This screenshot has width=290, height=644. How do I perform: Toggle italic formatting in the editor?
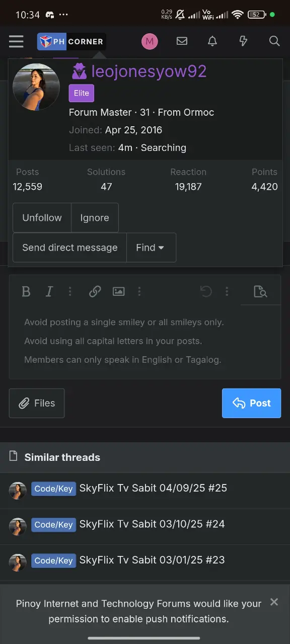[x=49, y=291]
